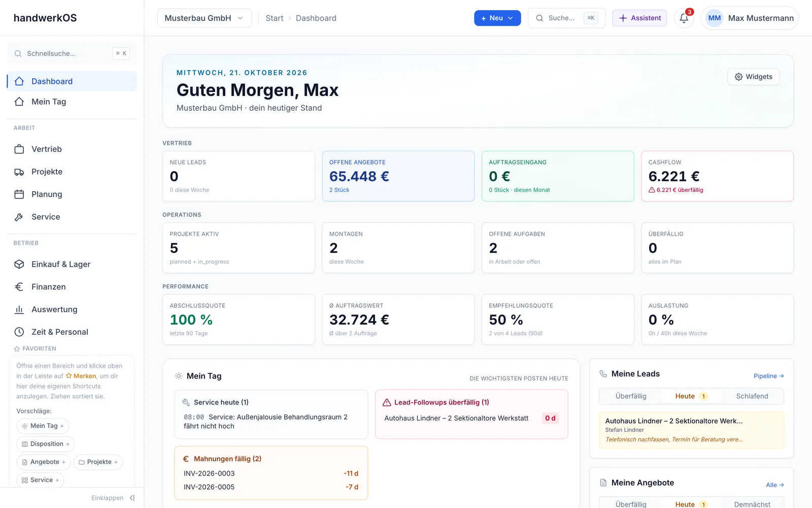
Task: Add Mein Tag shortcut suggestion
Action: click(x=43, y=426)
